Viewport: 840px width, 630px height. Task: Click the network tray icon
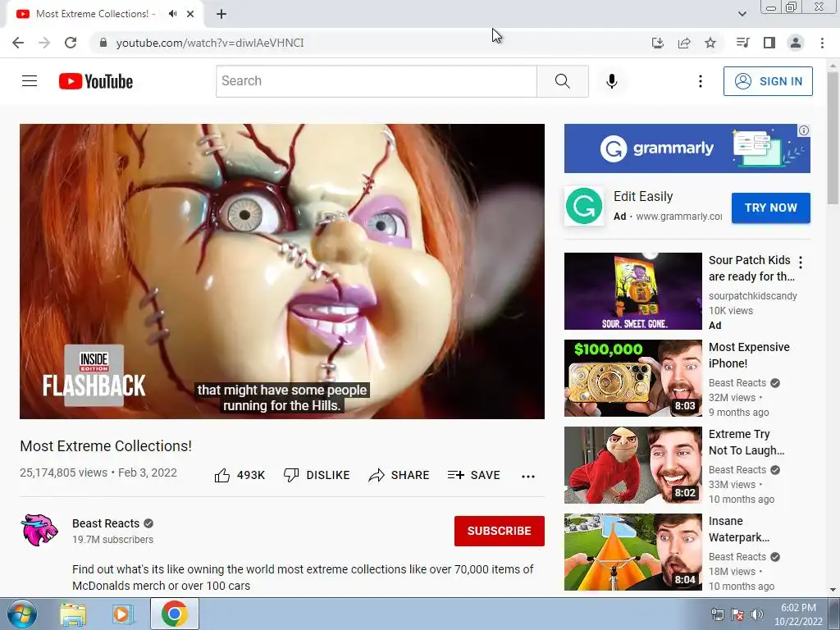pos(717,614)
